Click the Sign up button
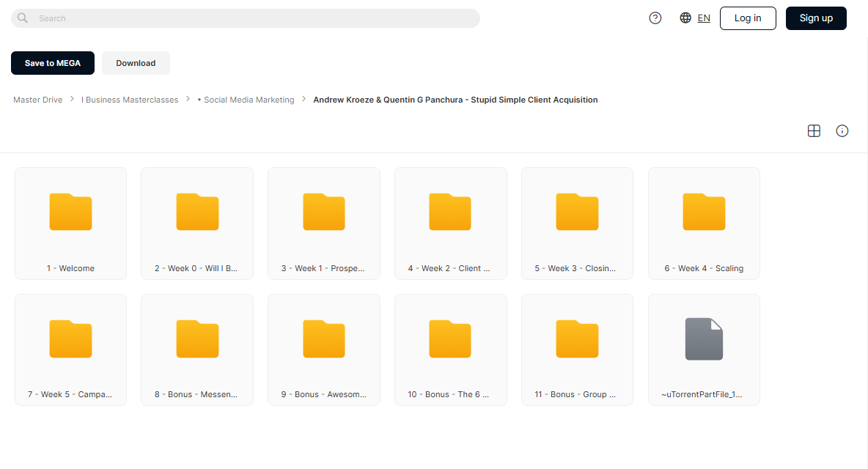 pyautogui.click(x=816, y=18)
